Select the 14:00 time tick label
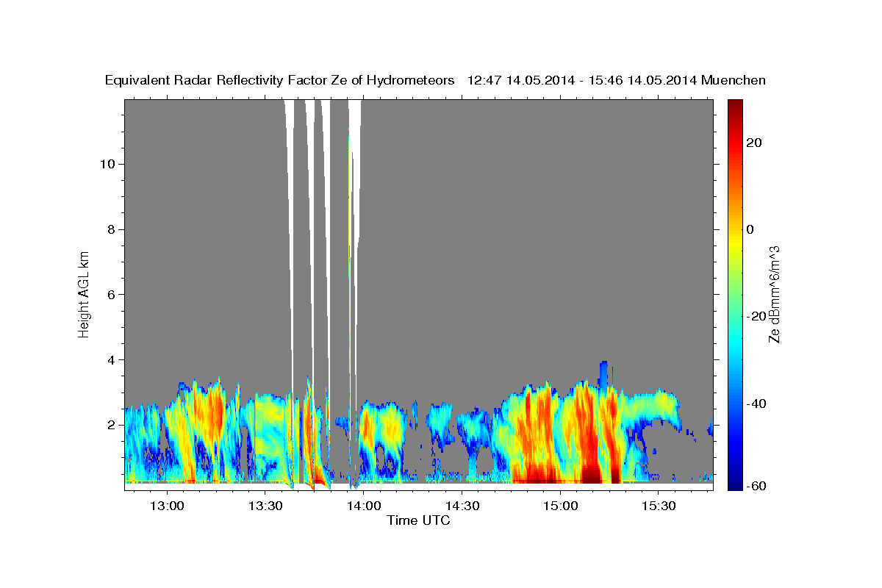This screenshot has width=882, height=588. point(364,506)
